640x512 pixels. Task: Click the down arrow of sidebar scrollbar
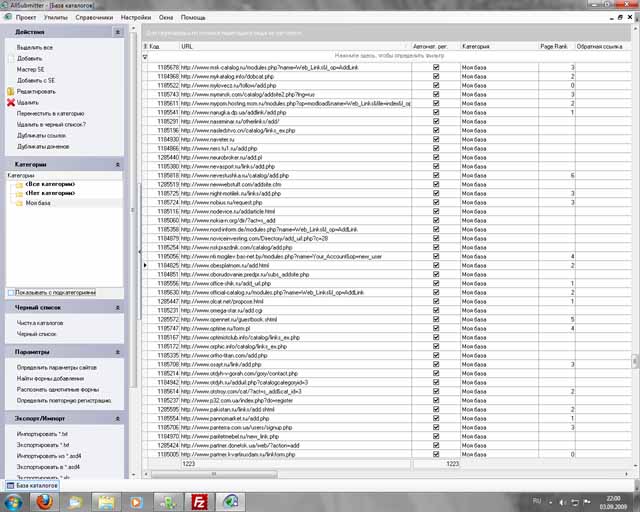(x=133, y=474)
